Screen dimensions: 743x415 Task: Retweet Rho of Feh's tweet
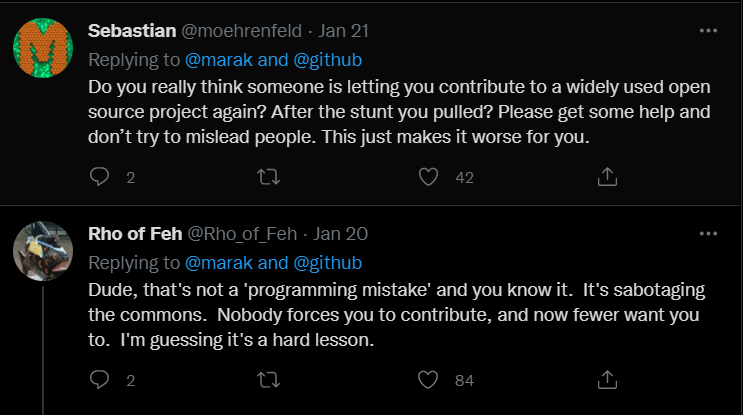point(269,379)
